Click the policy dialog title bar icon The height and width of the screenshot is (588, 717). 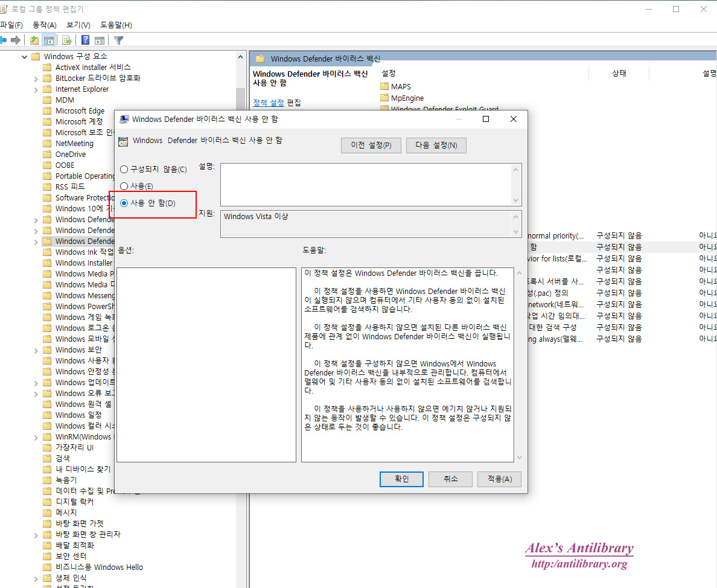tap(124, 120)
